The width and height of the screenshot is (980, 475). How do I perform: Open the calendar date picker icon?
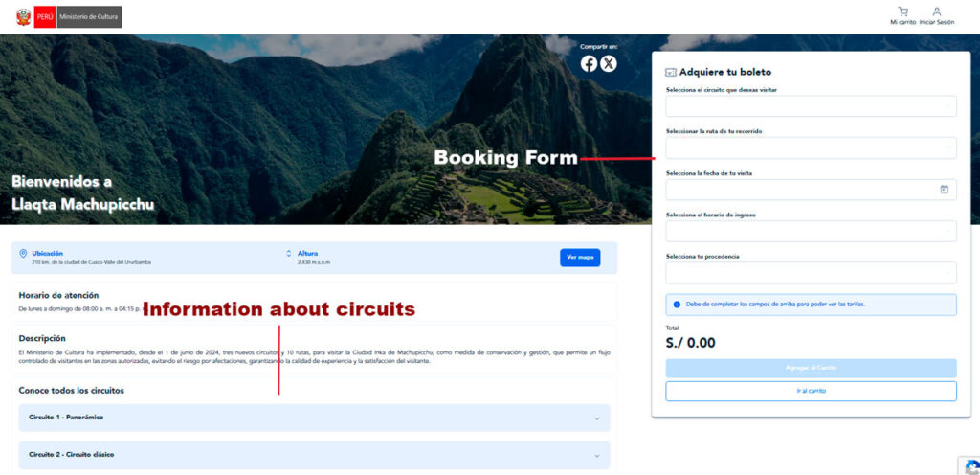point(944,190)
